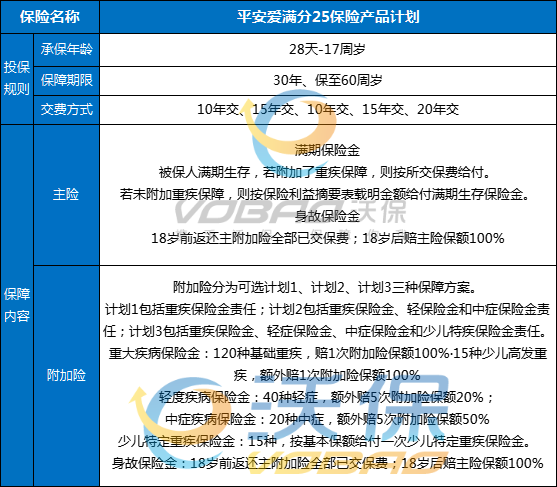The height and width of the screenshot is (487, 557).
Task: Click the line starting 被保人满期生存
Action: coord(324,173)
